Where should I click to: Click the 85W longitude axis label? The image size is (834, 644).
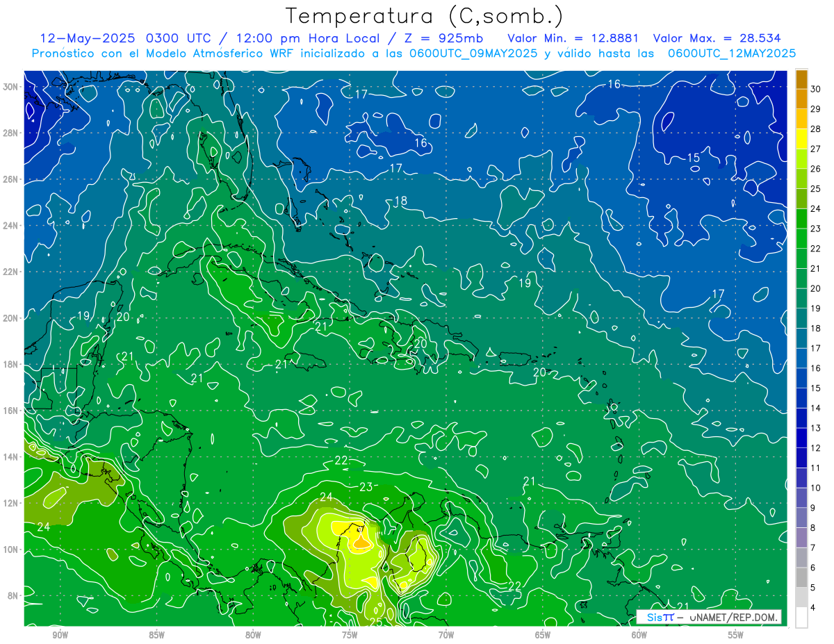pos(156,635)
